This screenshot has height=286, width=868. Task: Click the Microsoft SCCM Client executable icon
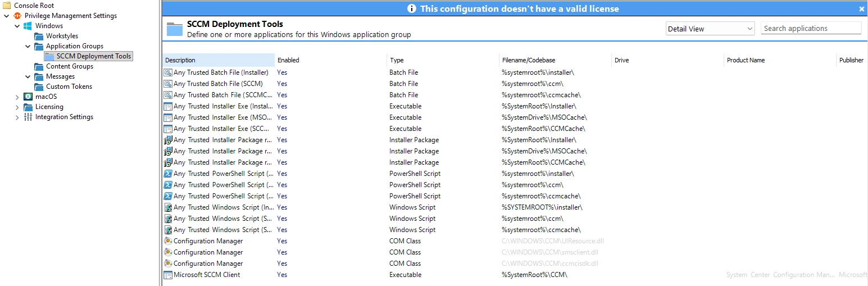168,275
